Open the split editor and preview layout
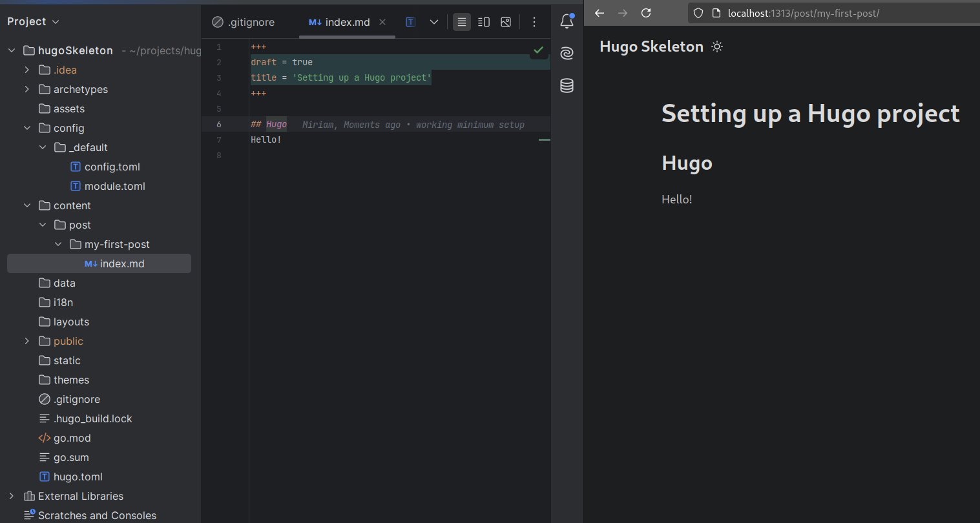This screenshot has height=523, width=980. point(483,21)
